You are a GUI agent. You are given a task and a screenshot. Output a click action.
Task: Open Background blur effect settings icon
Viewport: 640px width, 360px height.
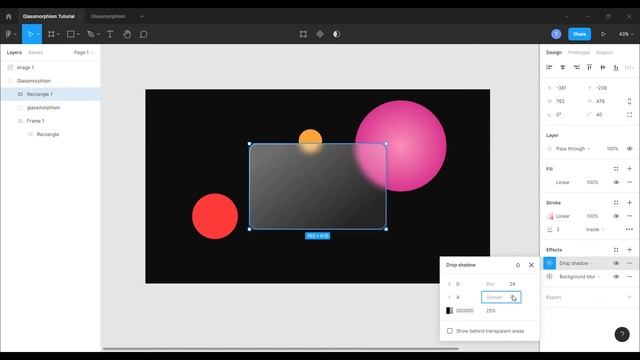coord(549,277)
